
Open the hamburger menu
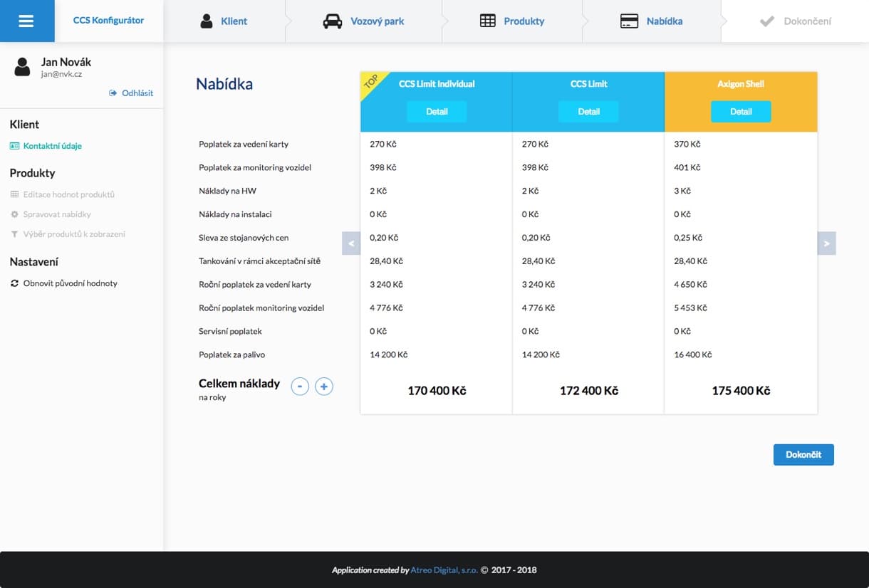click(x=26, y=21)
